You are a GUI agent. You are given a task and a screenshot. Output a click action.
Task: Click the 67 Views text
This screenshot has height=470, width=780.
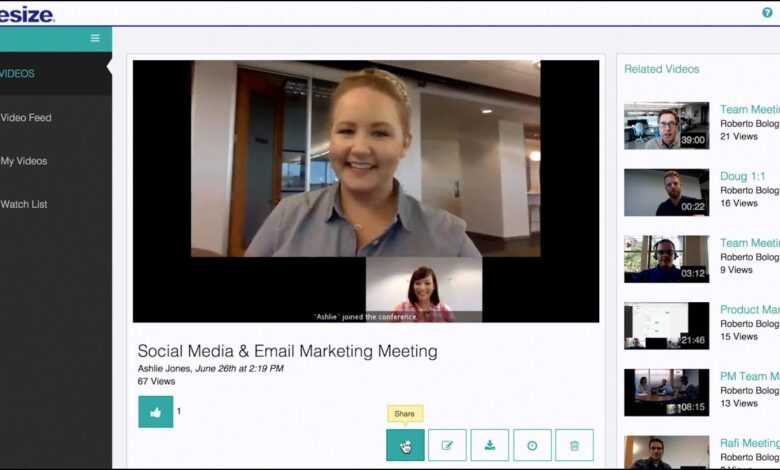pyautogui.click(x=156, y=381)
